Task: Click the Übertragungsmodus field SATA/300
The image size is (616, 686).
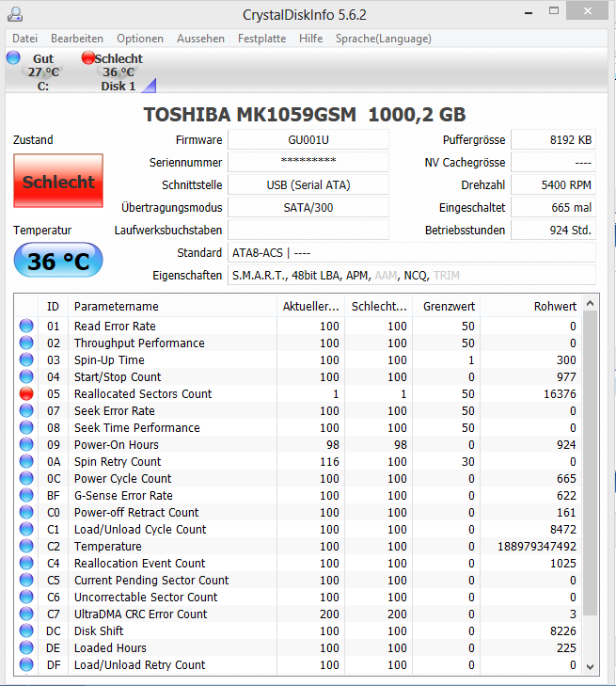Action: point(308,207)
